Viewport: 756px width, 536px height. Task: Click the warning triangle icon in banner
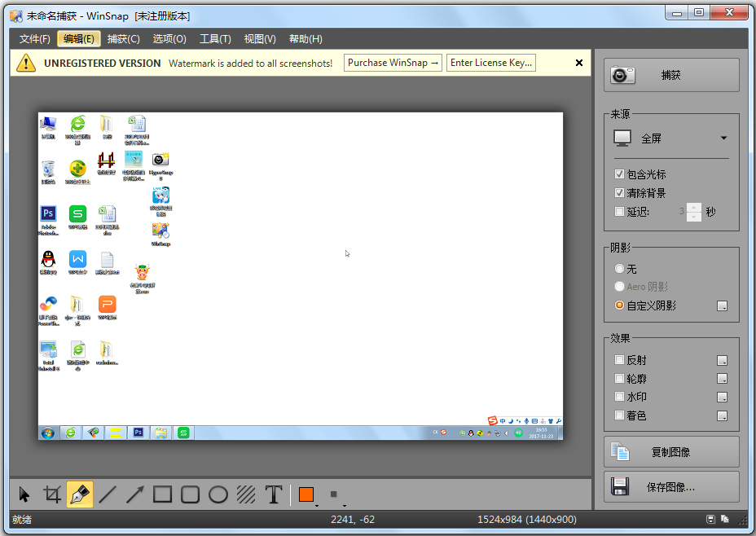click(26, 63)
